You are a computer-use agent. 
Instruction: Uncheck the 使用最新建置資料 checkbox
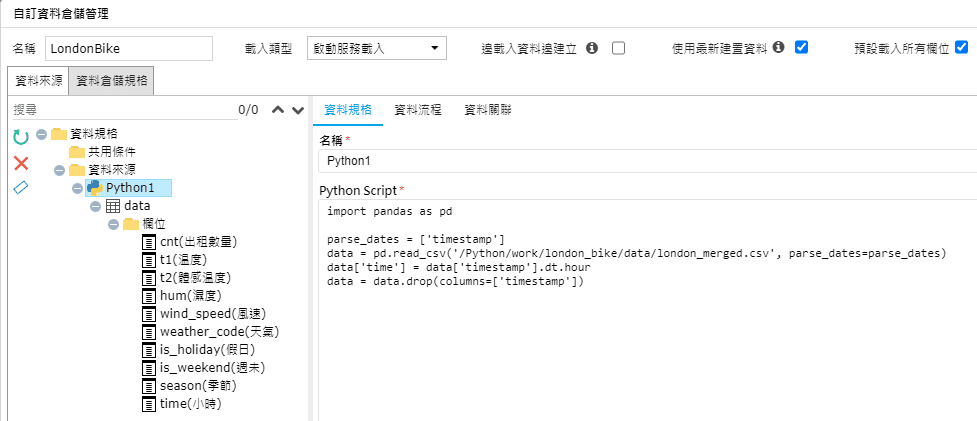pyautogui.click(x=801, y=47)
